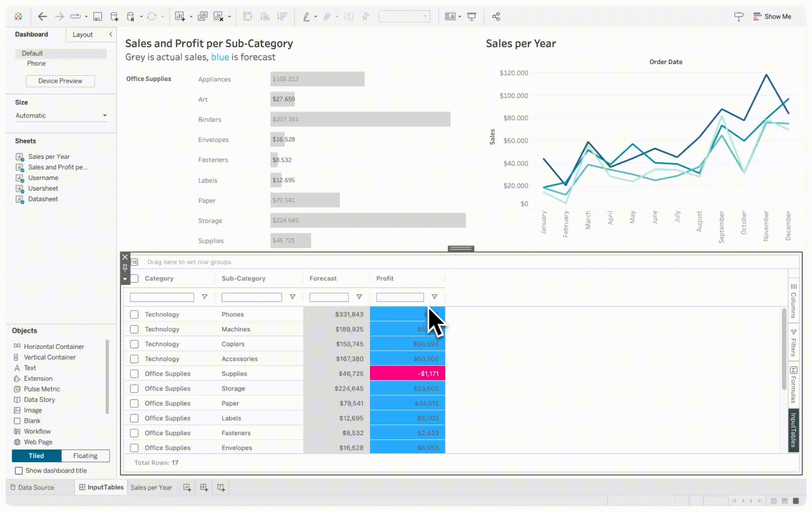Viewport: 812px width, 512px height.
Task: Open the Size Automatic dropdown
Action: click(x=61, y=116)
